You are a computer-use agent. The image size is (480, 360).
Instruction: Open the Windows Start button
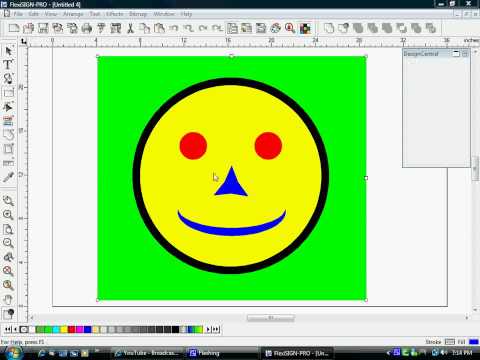[x=13, y=353]
